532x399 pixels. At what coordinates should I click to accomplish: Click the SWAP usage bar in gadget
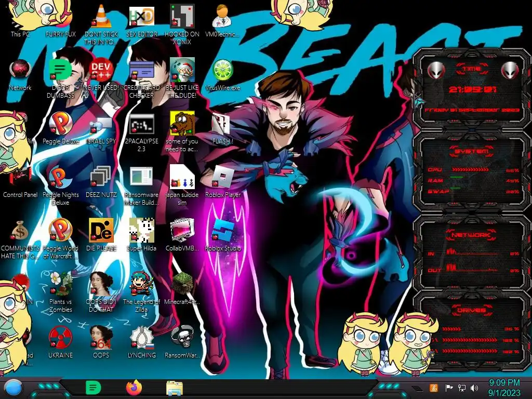[455, 188]
